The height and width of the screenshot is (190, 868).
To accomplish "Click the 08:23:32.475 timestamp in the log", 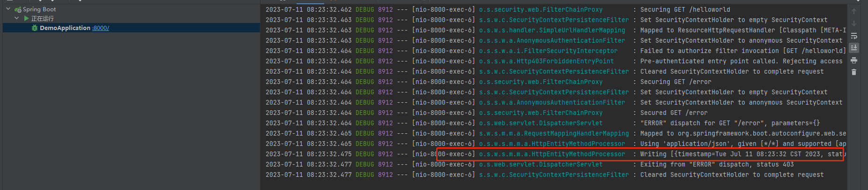I will (329, 154).
